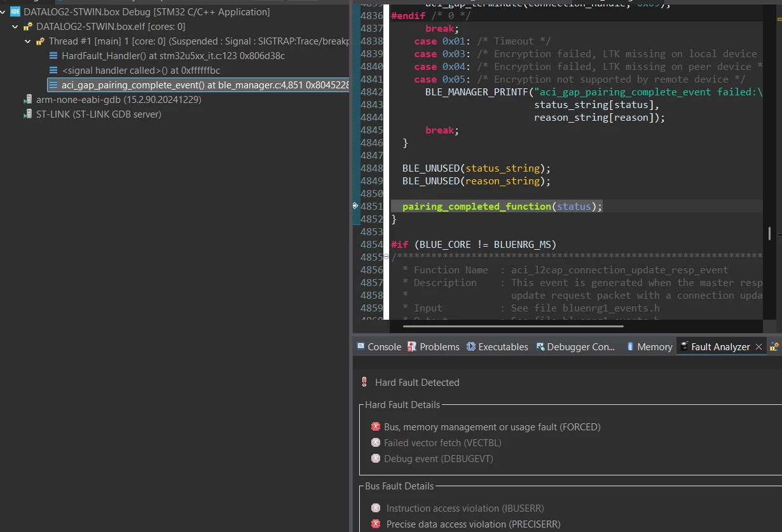Click the DATALOG2-STWIN.box.elf process icon
The height and width of the screenshot is (532, 782).
(x=28, y=27)
